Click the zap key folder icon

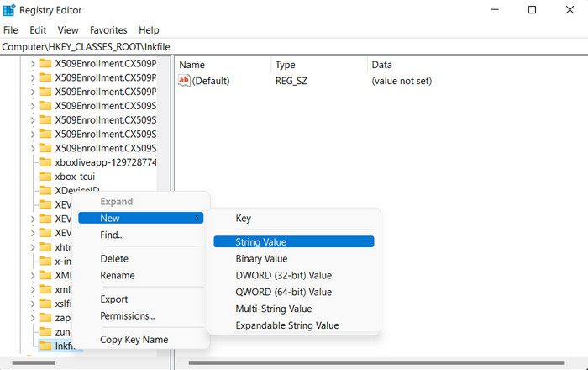coord(45,318)
